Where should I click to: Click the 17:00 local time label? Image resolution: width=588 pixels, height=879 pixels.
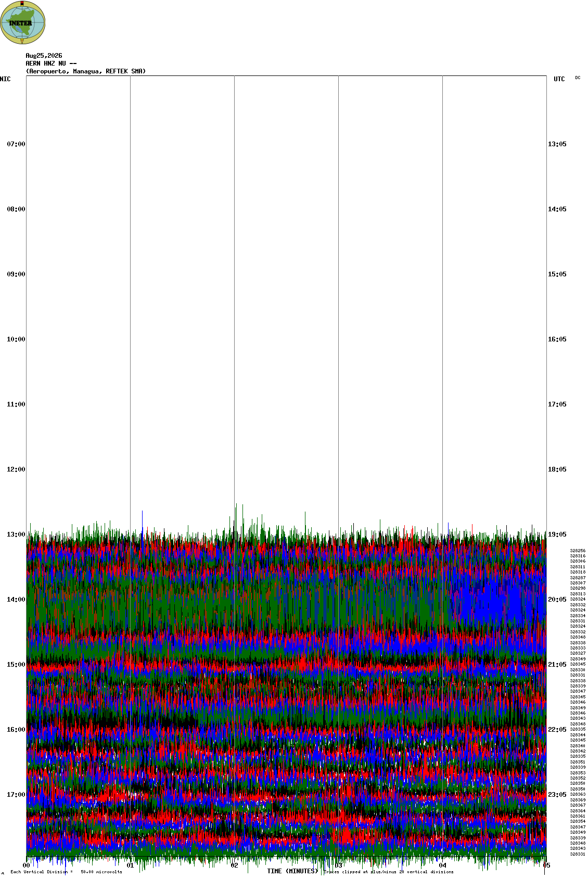click(16, 795)
